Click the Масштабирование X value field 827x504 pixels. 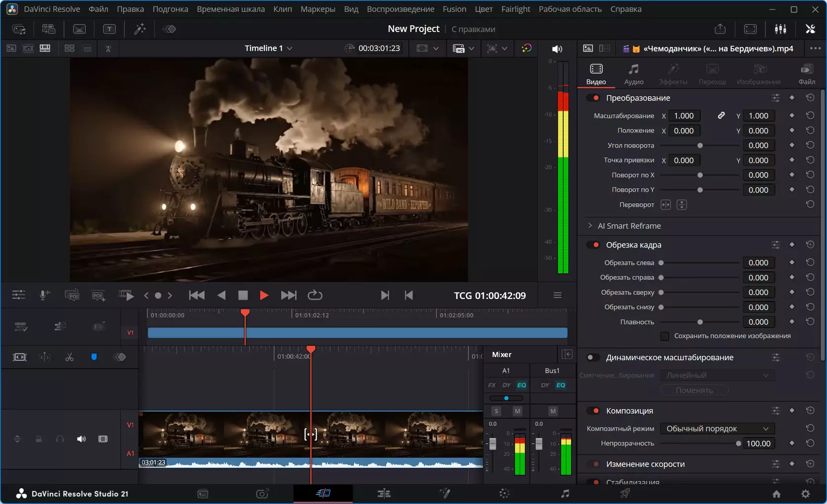click(684, 116)
